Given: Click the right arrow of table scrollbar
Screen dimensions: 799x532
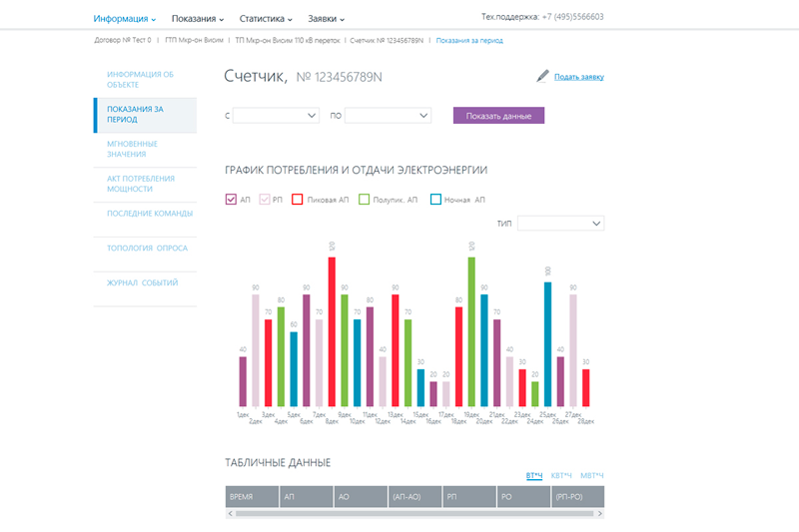Looking at the screenshot, I should click(x=599, y=514).
